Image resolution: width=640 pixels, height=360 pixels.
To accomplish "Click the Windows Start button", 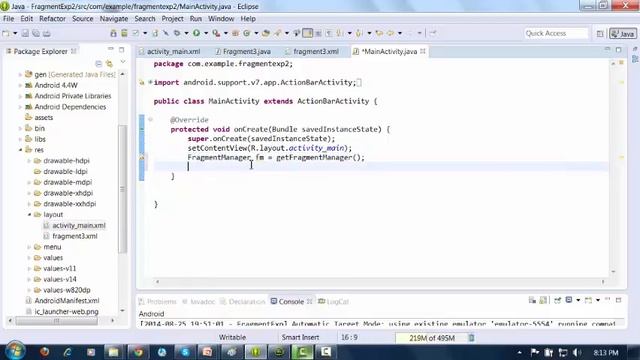I will point(15,351).
